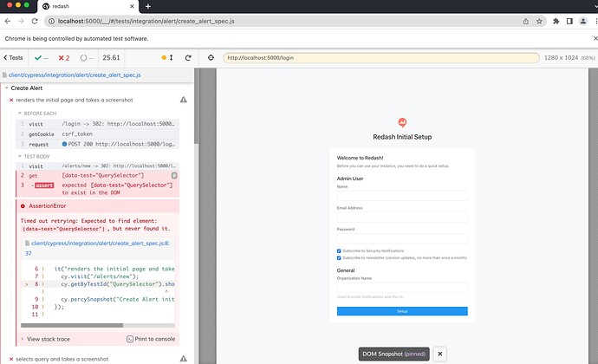Click the share page icon
Screen dimensions: 598x364
pyautogui.click(x=526, y=22)
